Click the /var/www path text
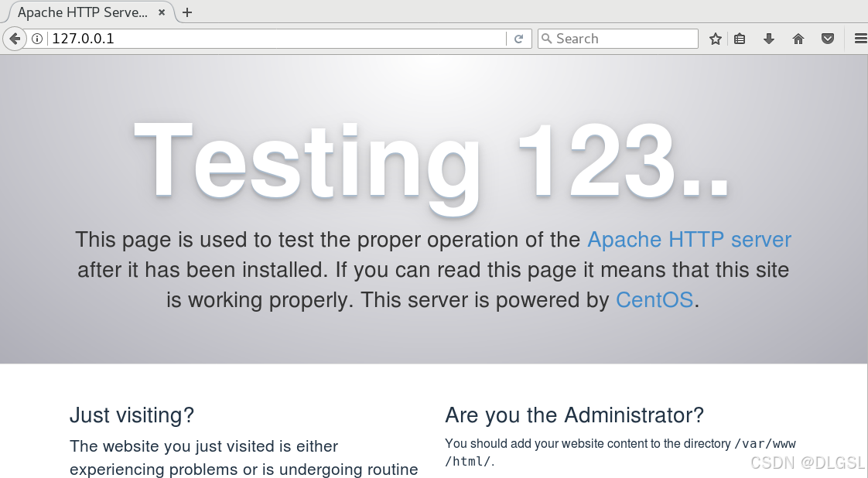 (x=765, y=444)
